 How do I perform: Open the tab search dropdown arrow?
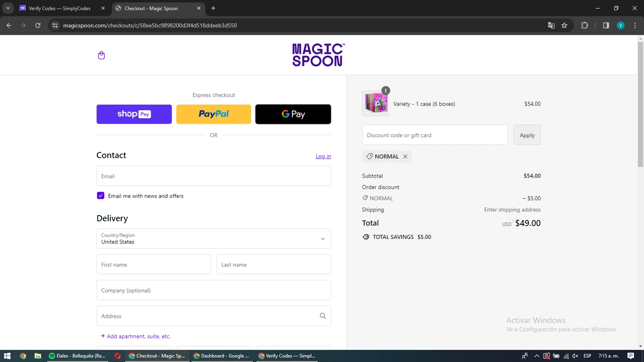[8, 8]
